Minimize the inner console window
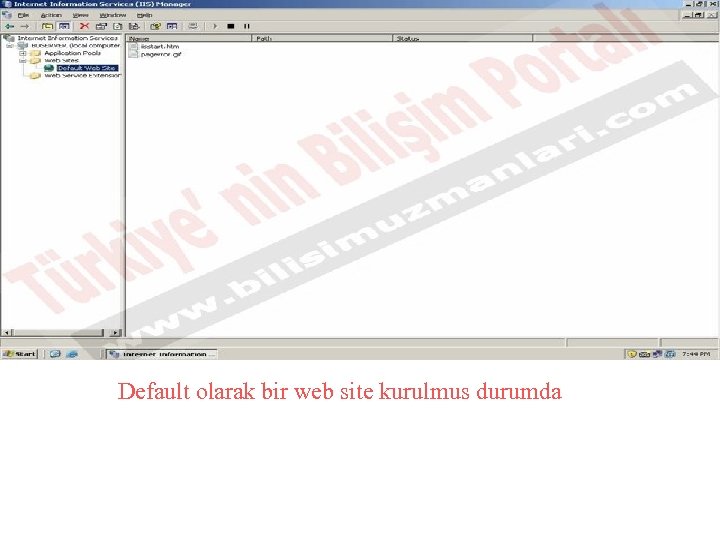 pyautogui.click(x=687, y=15)
